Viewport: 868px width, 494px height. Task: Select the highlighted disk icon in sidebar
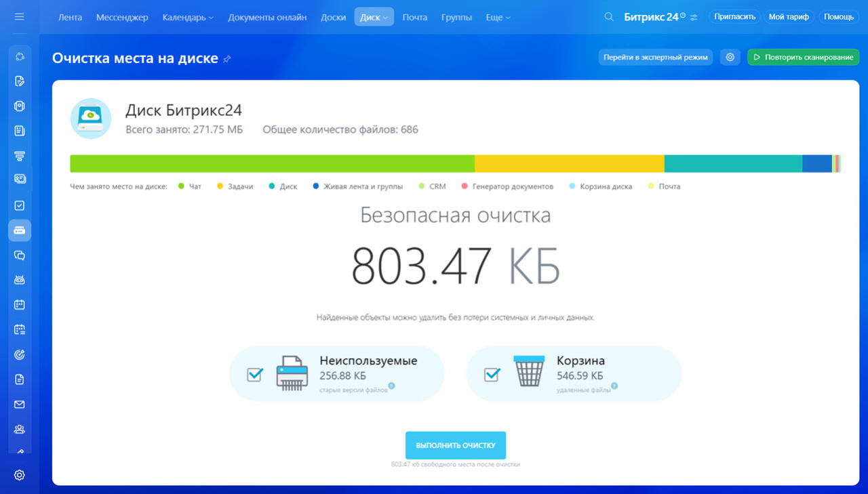tap(20, 230)
